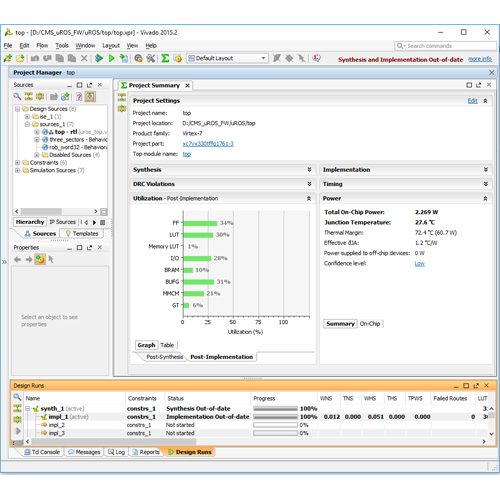
Task: Click the green sigma Project Summary toolbar icon
Action: [x=165, y=58]
